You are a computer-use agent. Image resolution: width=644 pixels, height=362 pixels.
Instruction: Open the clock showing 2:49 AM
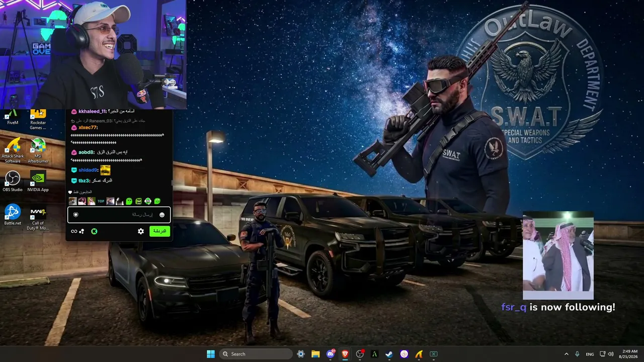coord(629,354)
